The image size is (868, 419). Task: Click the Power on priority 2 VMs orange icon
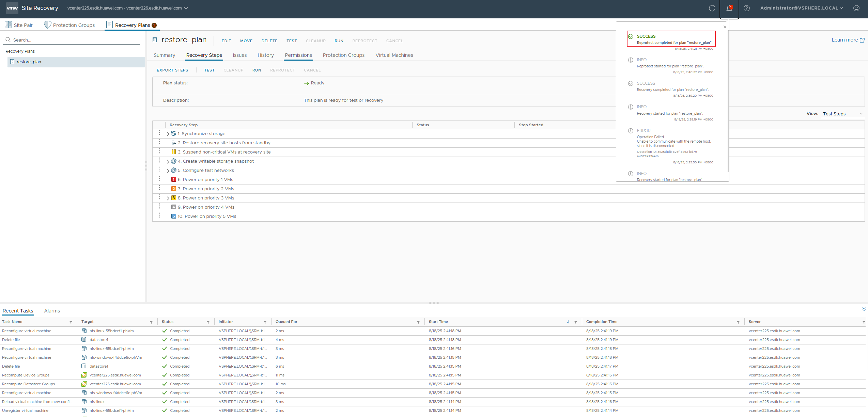(174, 189)
